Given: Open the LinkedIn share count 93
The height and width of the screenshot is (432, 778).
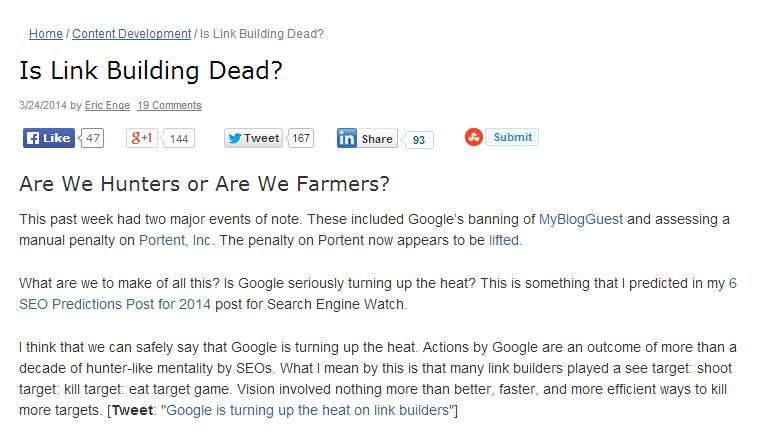Looking at the screenshot, I should click(418, 140).
